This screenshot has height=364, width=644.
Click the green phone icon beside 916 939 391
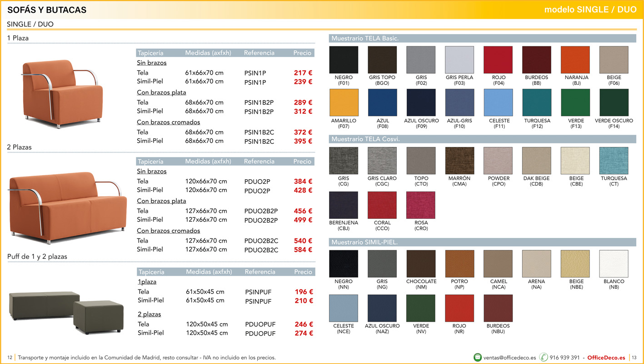pyautogui.click(x=543, y=358)
